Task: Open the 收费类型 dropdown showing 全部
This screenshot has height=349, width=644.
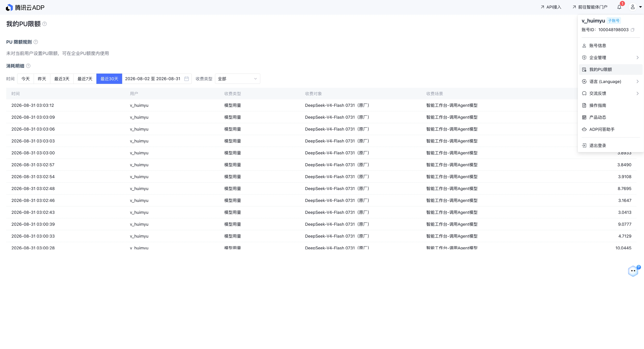Action: tap(238, 79)
